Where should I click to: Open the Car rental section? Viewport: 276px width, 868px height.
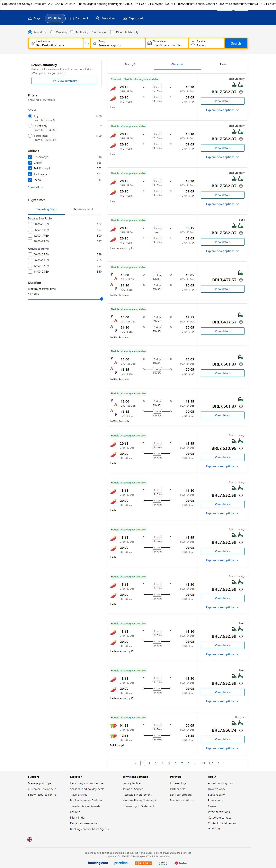(x=79, y=19)
